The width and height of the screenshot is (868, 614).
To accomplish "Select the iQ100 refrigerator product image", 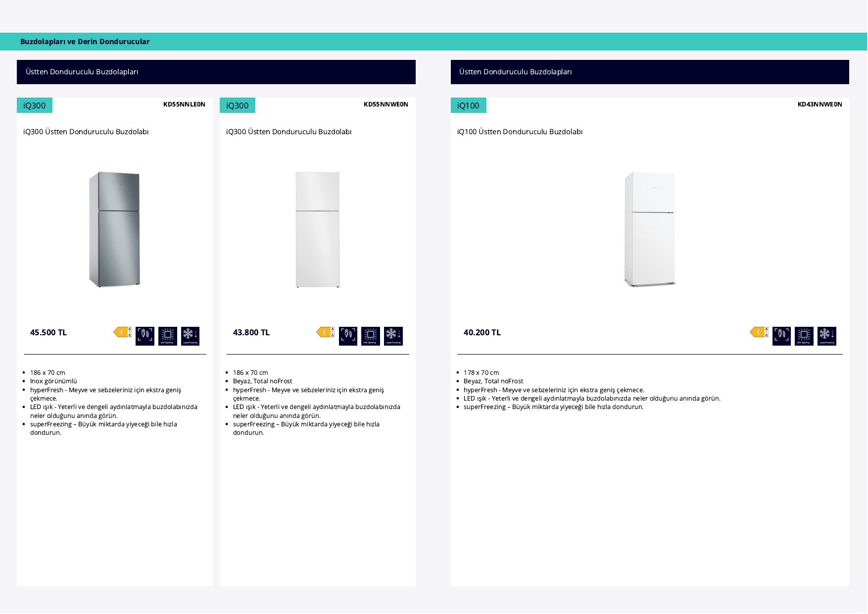I will [650, 229].
